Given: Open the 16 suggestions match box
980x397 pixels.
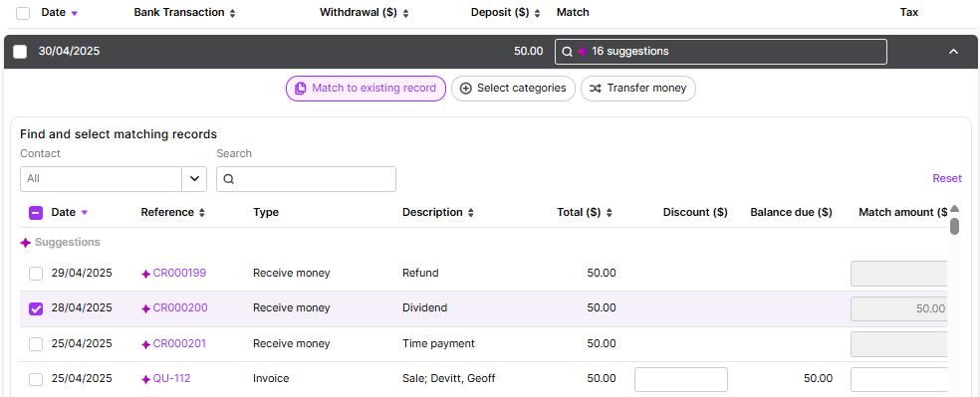Looking at the screenshot, I should pyautogui.click(x=721, y=52).
